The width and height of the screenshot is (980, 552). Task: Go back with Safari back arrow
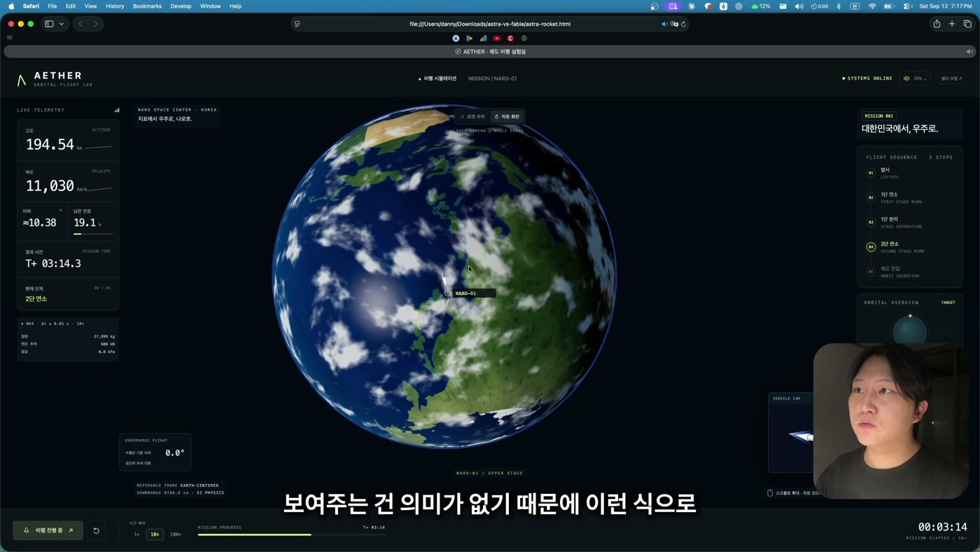click(80, 24)
